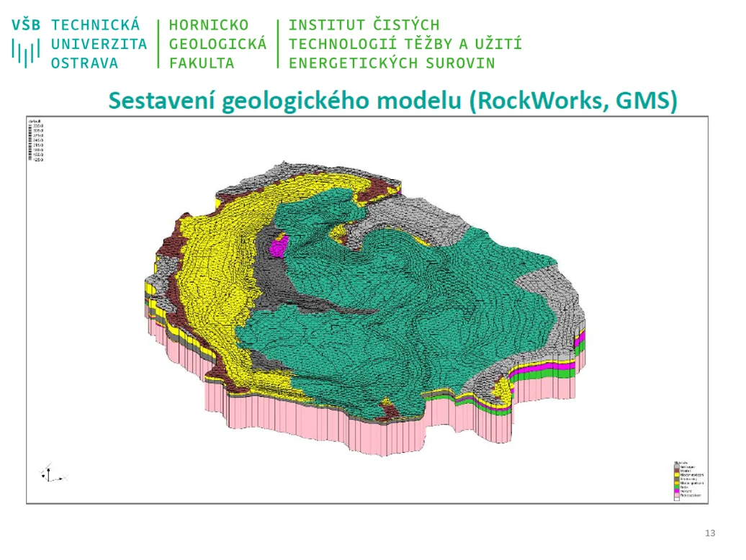Click the small magenta patch on the model

tap(279, 247)
